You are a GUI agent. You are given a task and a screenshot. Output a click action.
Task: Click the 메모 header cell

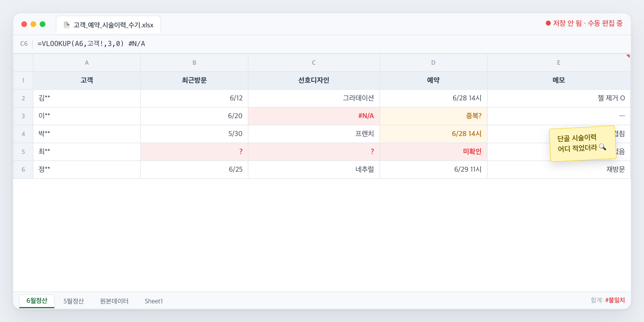(x=559, y=80)
